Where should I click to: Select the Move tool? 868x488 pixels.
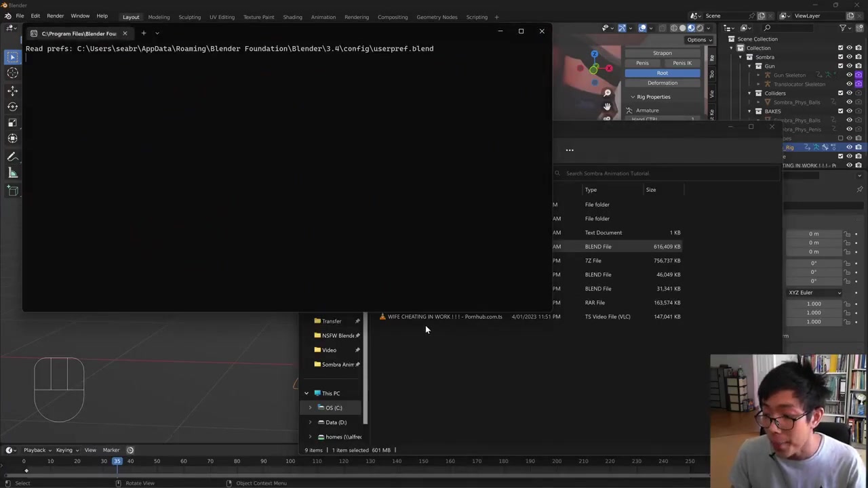[12, 90]
